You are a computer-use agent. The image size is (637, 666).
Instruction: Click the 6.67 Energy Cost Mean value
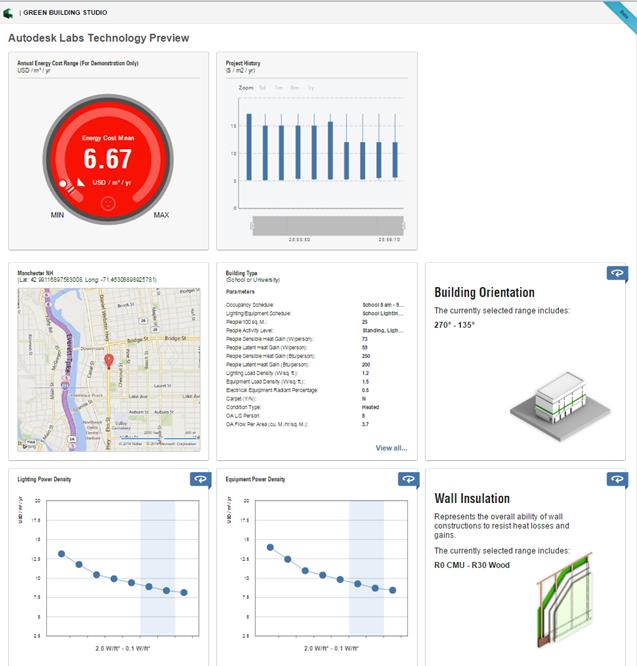pos(107,158)
